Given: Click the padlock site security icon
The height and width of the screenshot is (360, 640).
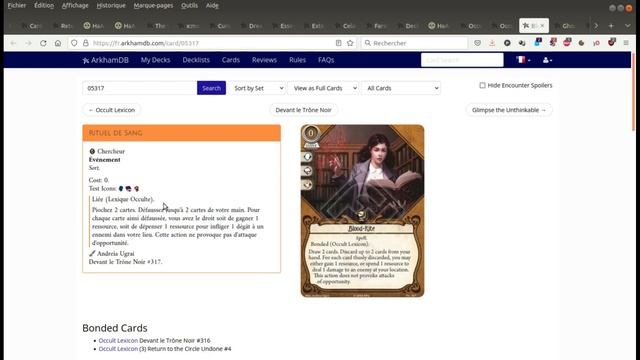Looking at the screenshot, I should (86, 43).
